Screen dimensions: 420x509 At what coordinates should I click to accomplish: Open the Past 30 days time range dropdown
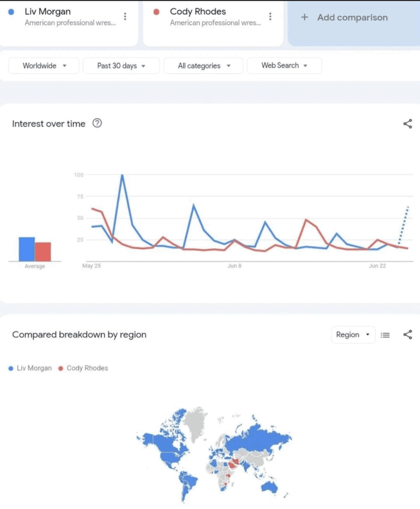121,65
